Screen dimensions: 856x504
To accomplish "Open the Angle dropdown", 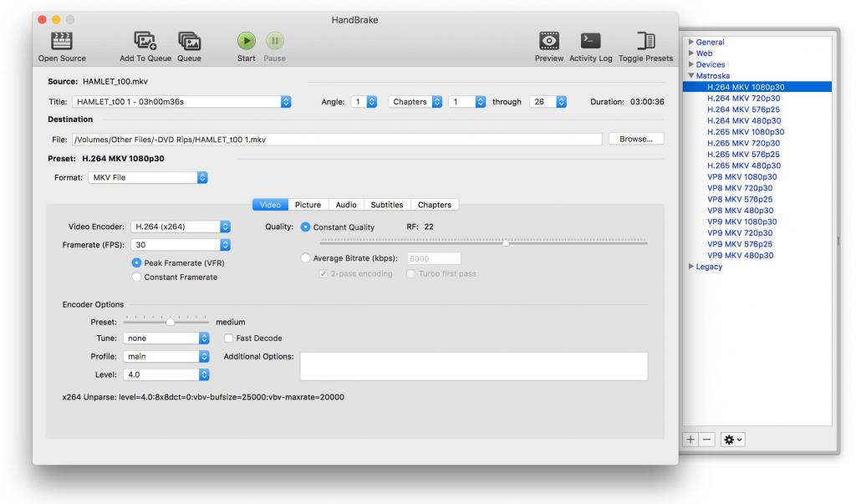I will pos(364,102).
